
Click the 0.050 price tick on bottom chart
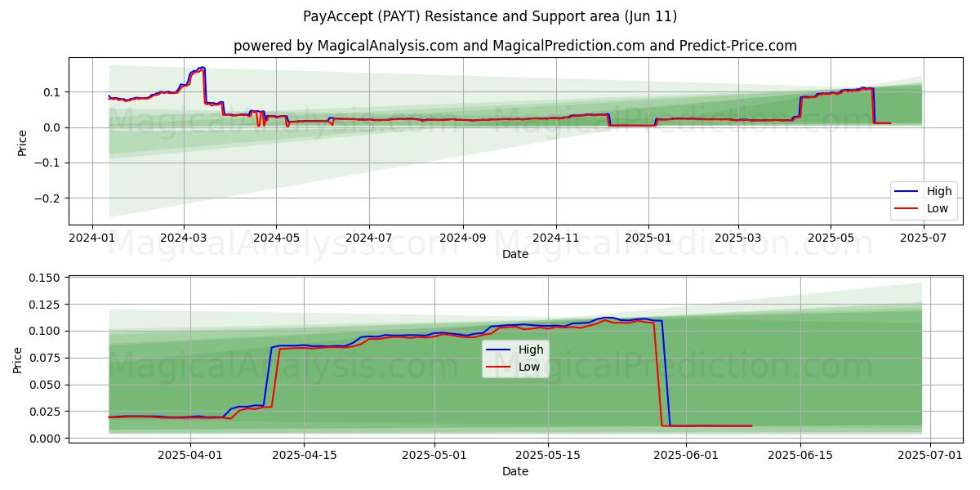coord(47,385)
